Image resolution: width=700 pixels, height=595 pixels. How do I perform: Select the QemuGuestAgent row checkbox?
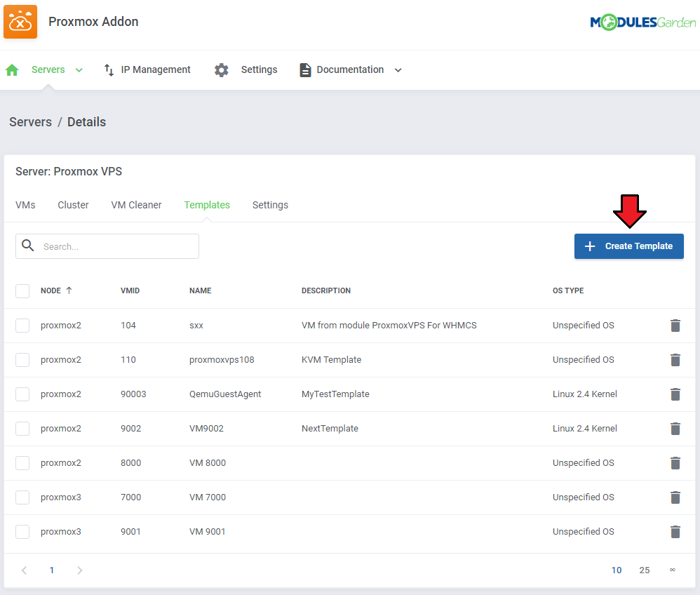click(22, 394)
